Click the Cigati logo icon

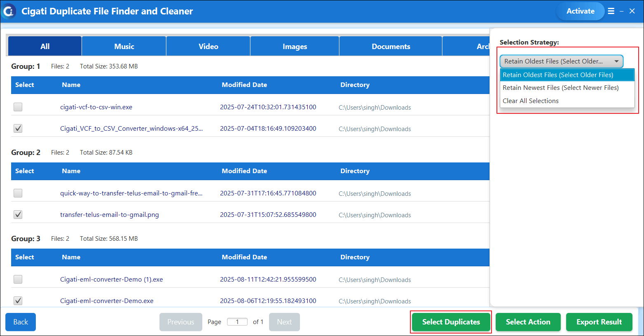(9, 11)
